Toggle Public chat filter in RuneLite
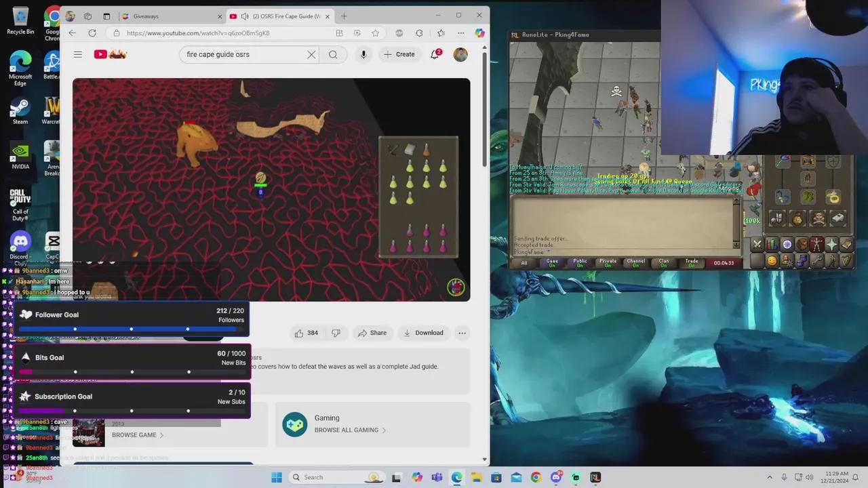The height and width of the screenshot is (488, 868). coord(580,263)
